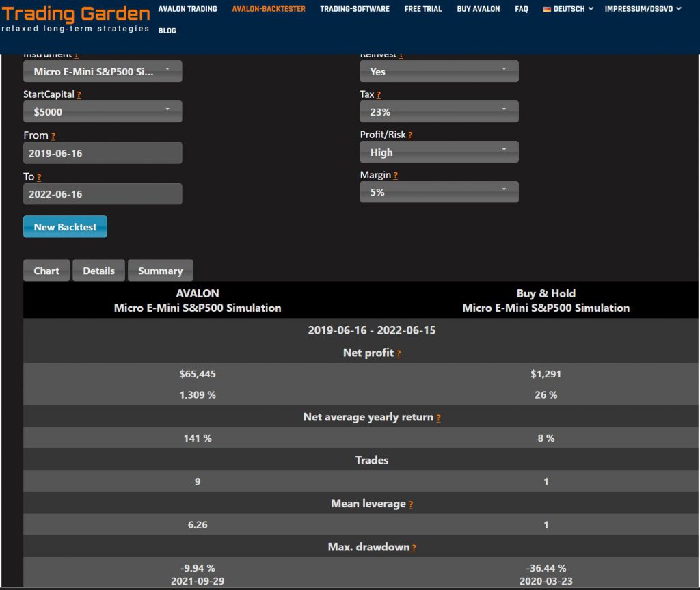Open the Avalon Trading menu item

pyautogui.click(x=187, y=9)
